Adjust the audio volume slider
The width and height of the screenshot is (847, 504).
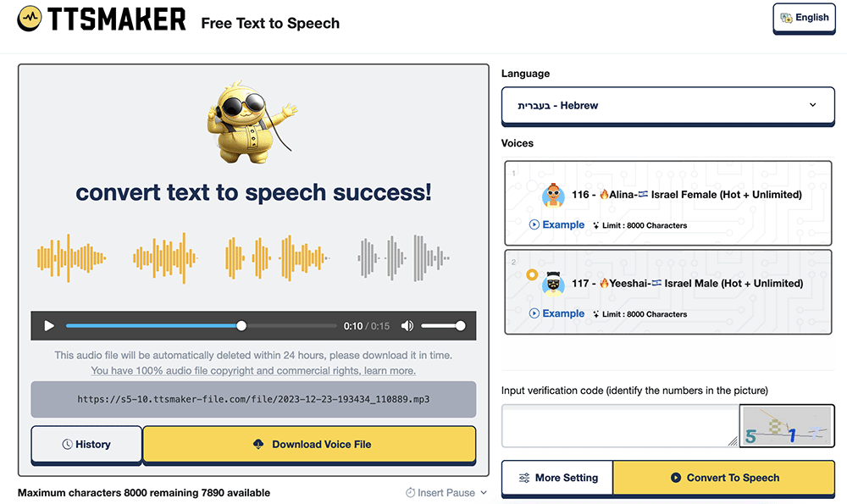tap(443, 326)
